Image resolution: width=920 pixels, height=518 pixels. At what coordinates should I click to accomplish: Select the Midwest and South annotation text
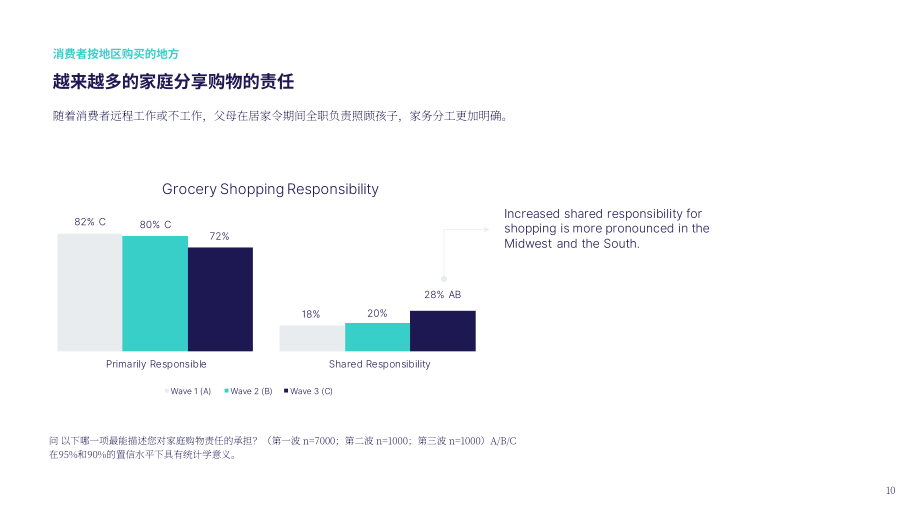[607, 229]
